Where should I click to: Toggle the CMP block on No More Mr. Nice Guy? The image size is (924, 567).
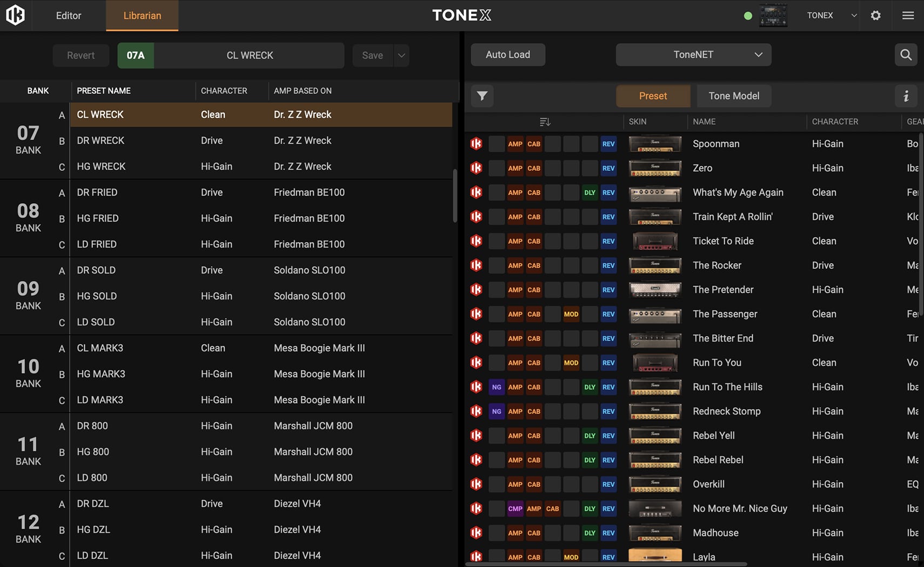pyautogui.click(x=515, y=509)
